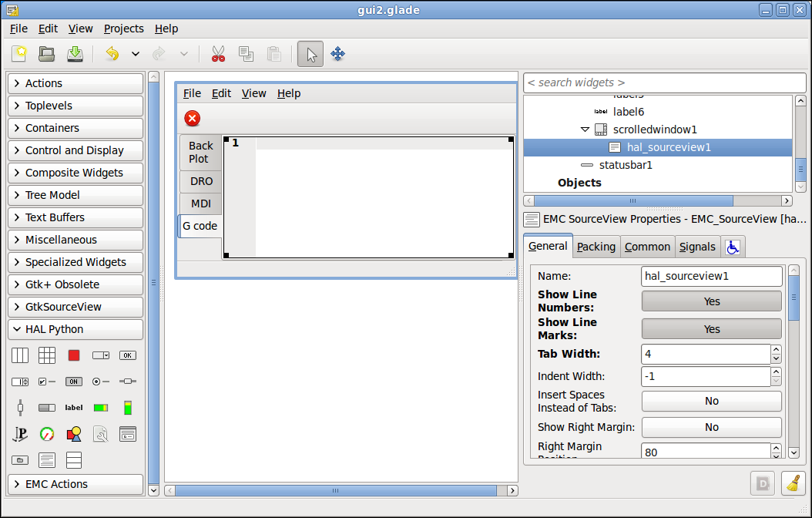Select the Back Plot notebook tab

[201, 153]
